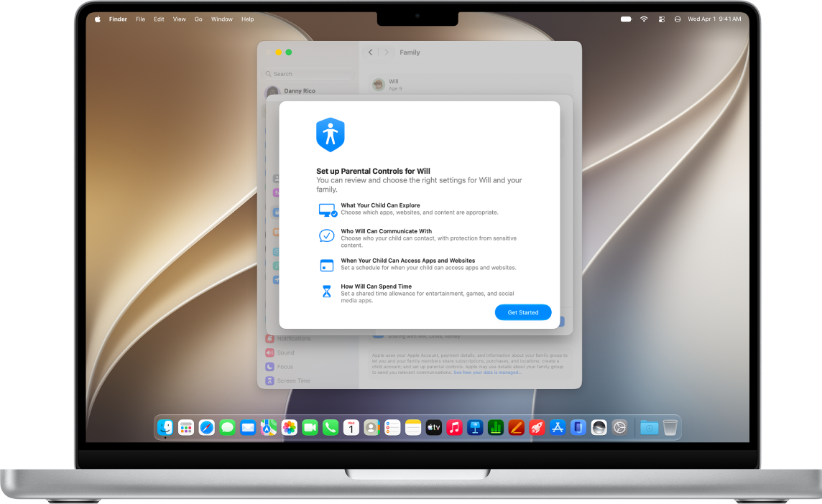This screenshot has height=504, width=822.
Task: Open the Go menu
Action: click(198, 19)
